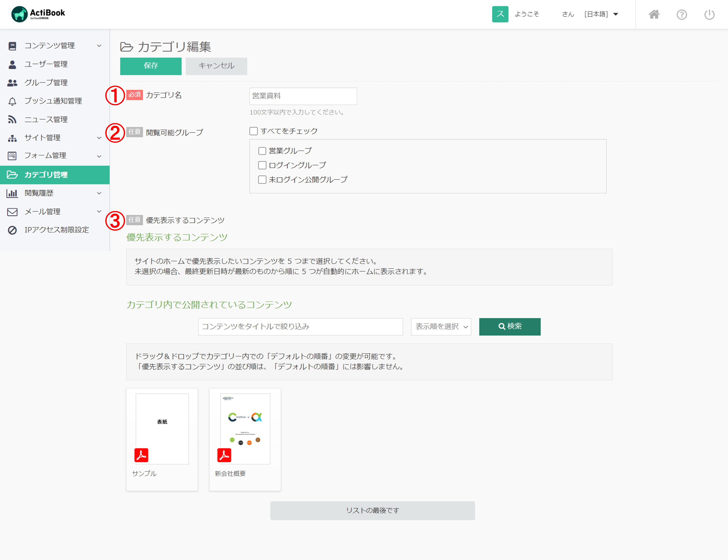Expand サイト管理 chevron
728x560 pixels.
point(99,138)
